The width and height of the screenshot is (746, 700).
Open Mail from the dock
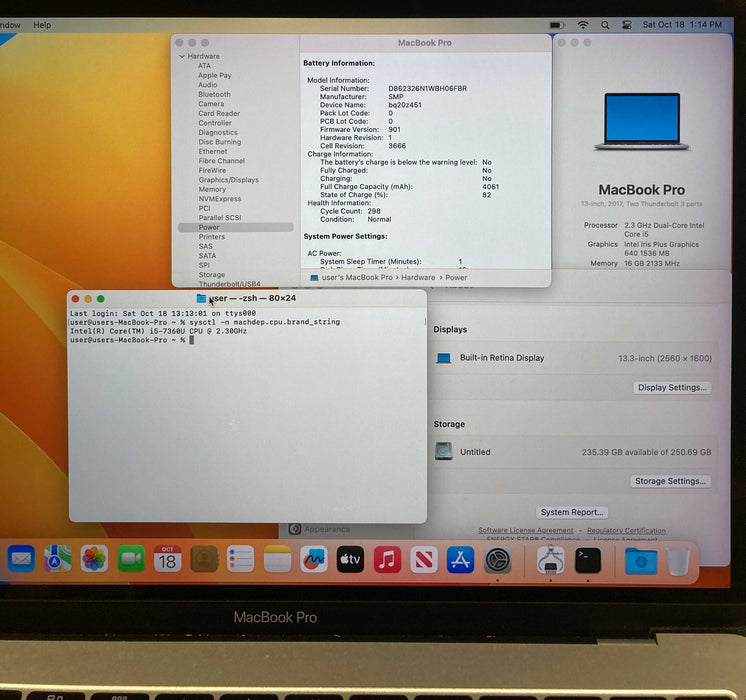[x=21, y=559]
